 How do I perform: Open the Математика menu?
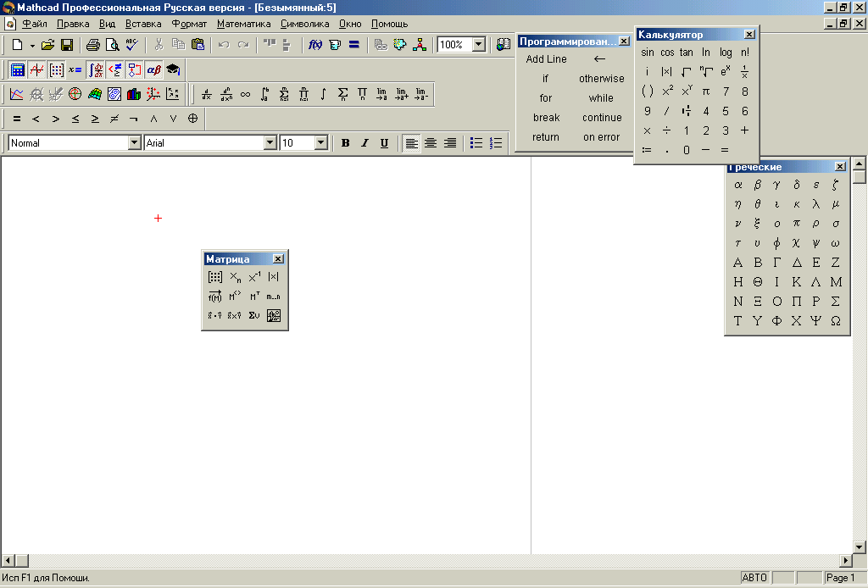(243, 24)
